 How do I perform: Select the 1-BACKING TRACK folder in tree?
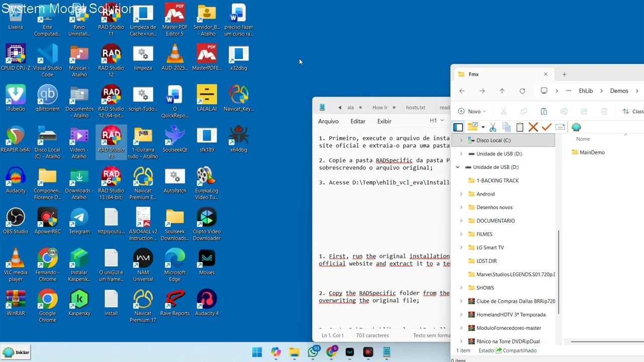493,180
